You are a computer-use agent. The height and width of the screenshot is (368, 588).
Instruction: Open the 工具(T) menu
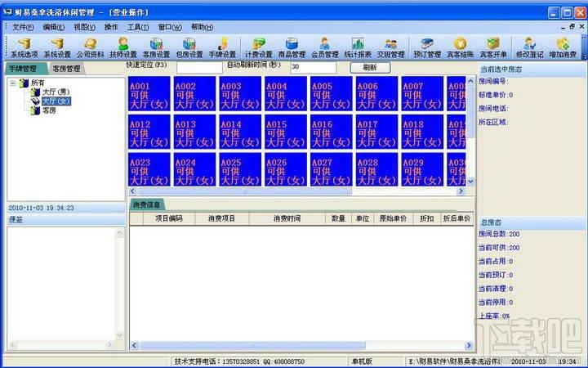(138, 27)
